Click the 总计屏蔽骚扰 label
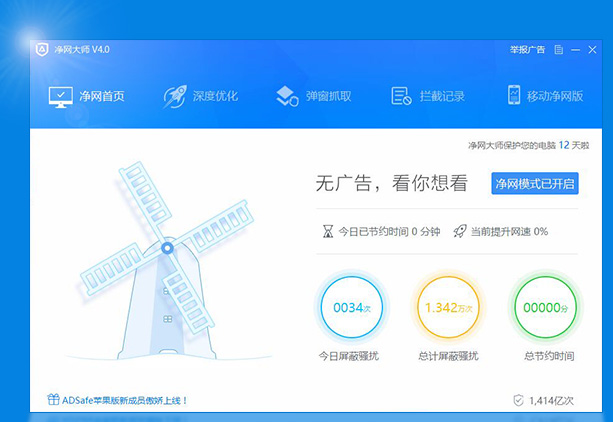 point(448,356)
